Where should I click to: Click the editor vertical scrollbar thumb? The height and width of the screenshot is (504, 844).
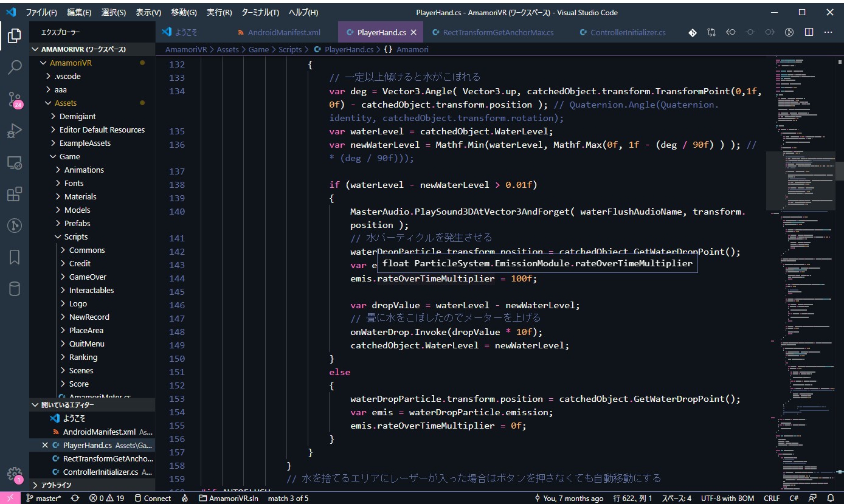coord(840,171)
